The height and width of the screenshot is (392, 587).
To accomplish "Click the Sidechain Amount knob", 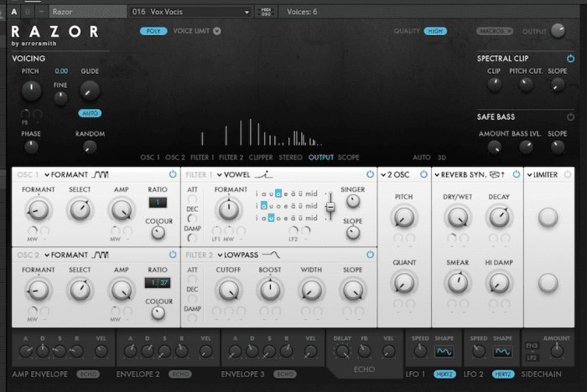I will pyautogui.click(x=557, y=351).
